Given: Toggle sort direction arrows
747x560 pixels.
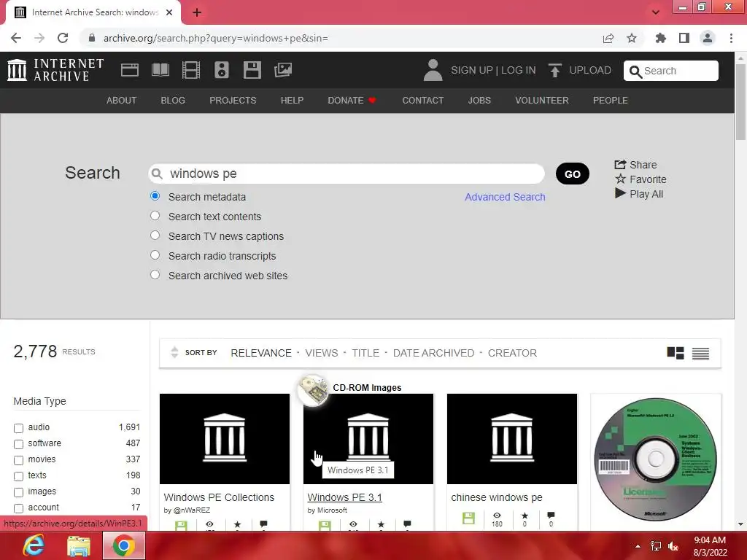Looking at the screenshot, I should coord(174,352).
